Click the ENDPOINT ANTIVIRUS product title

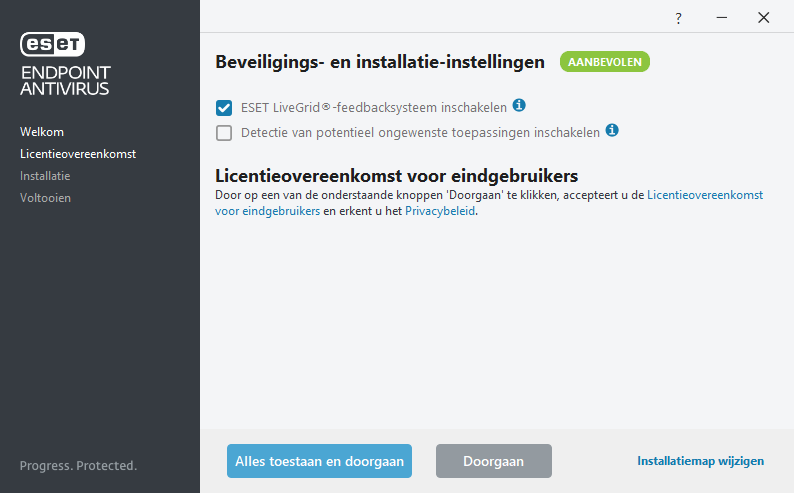coord(65,80)
